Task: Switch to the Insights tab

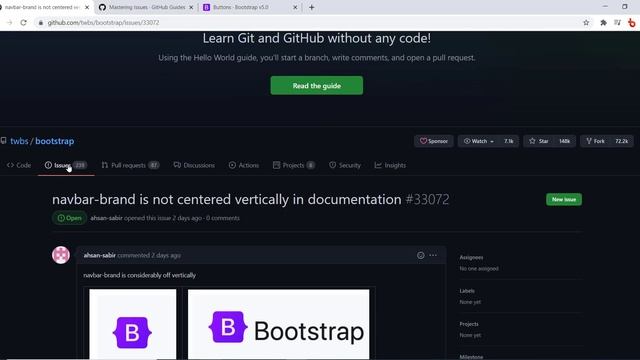Action: point(390,165)
